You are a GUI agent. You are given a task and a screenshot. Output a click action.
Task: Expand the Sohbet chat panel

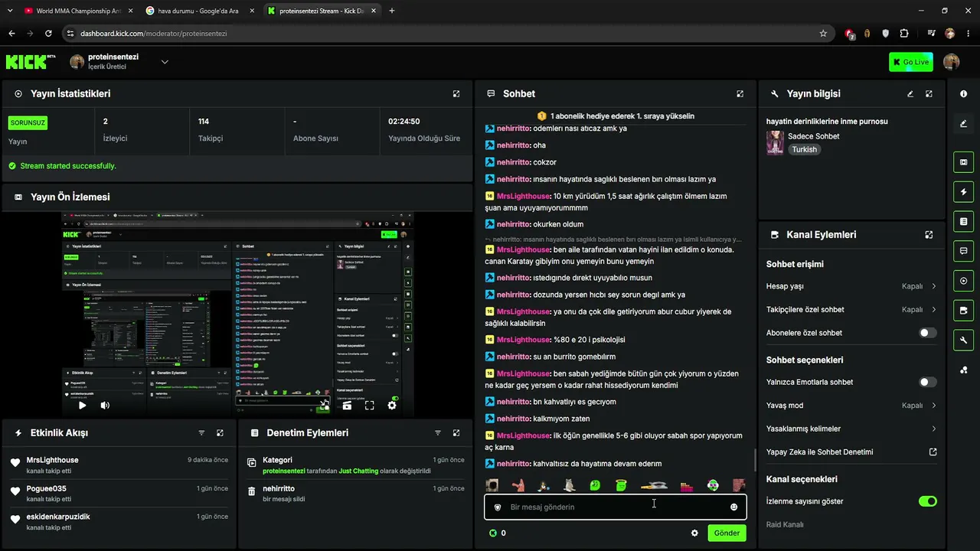740,94
